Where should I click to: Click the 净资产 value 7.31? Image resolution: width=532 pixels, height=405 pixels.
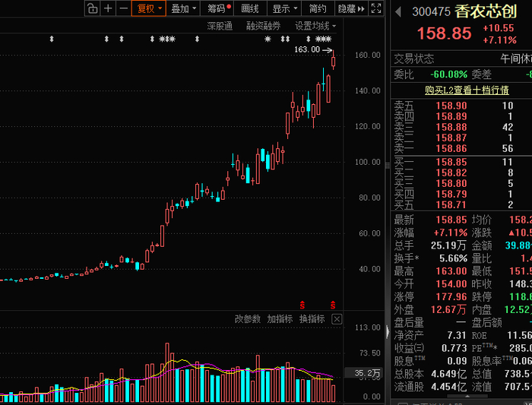tap(457, 335)
